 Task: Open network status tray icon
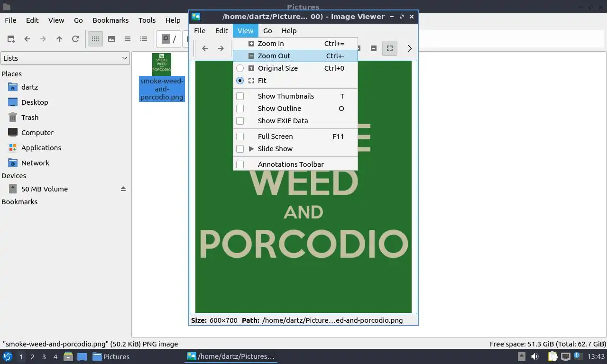pos(566,357)
